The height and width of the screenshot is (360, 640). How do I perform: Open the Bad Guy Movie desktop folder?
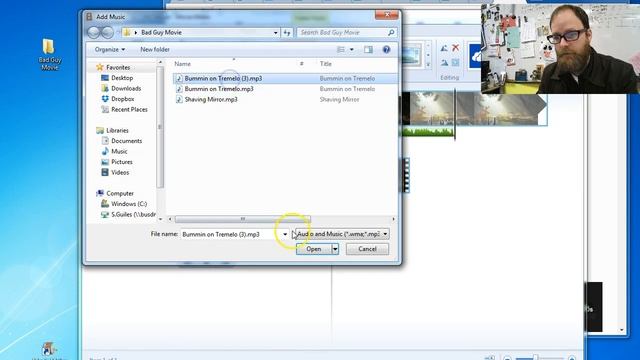(49, 54)
